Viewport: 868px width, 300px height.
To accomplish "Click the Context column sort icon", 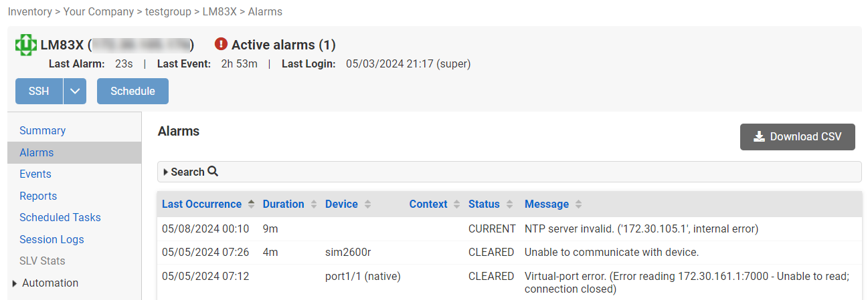I will coord(456,204).
